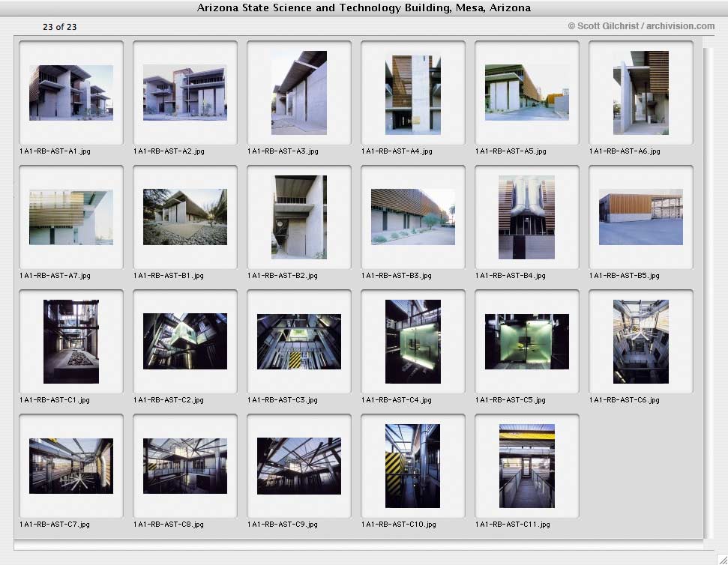
Task: Select thumbnail 1A1-RB-AST-A2.jpg
Action: tap(185, 93)
